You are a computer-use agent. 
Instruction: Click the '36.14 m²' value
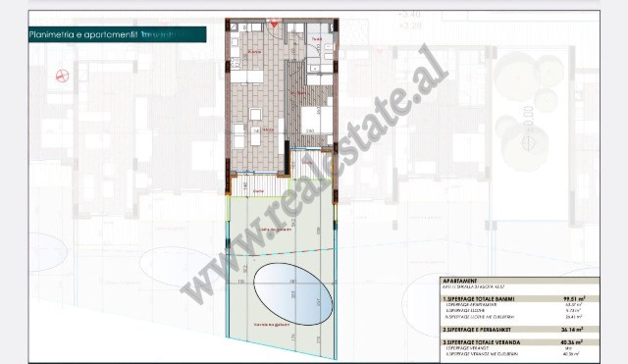coord(572,329)
